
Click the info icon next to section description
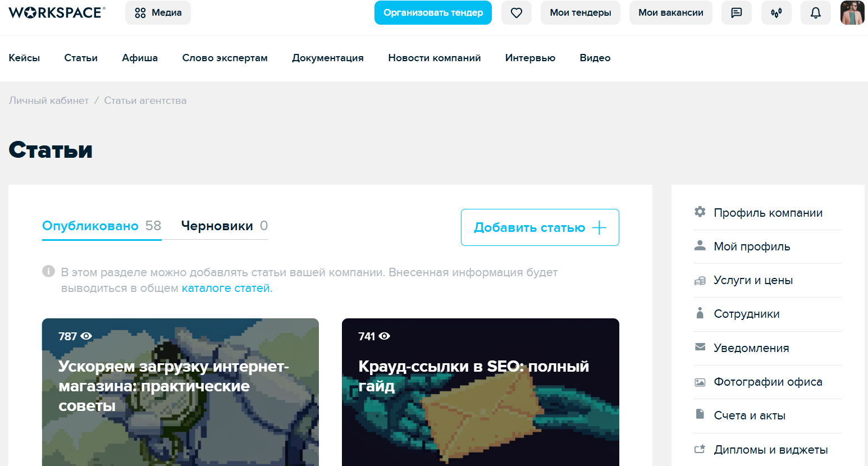pos(48,272)
